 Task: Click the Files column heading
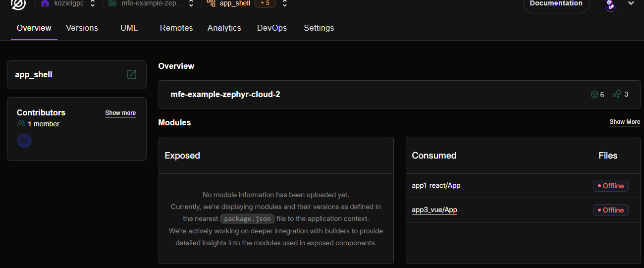click(608, 156)
